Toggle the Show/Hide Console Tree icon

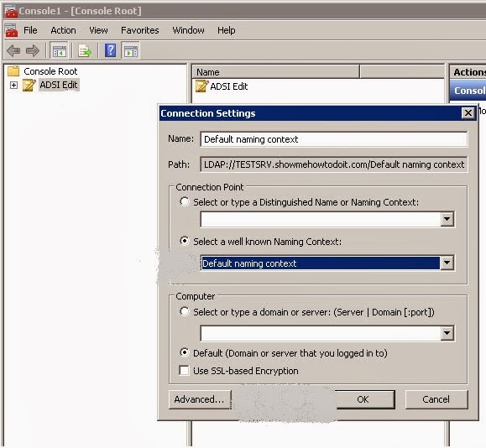59,51
